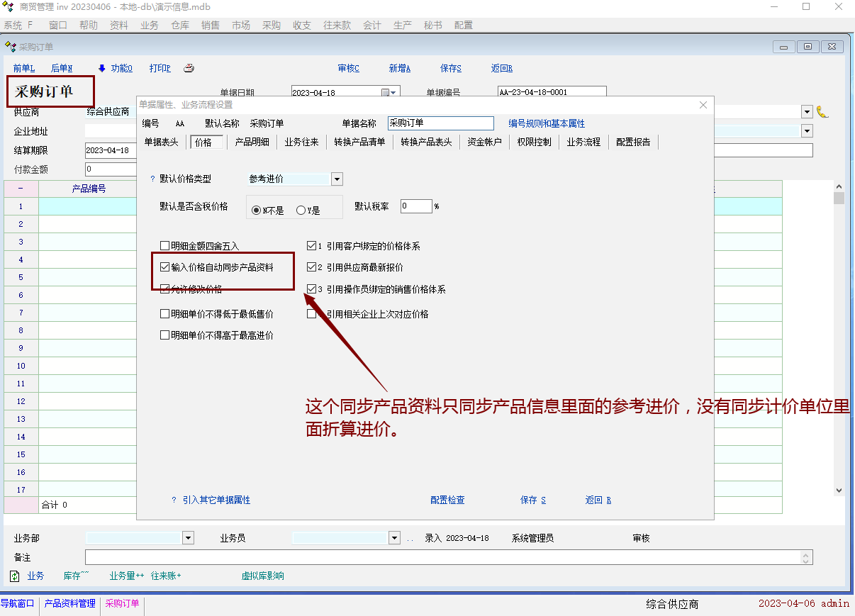Select the Y是 tax-inclusive radio option
This screenshot has height=616, width=855.
301,211
